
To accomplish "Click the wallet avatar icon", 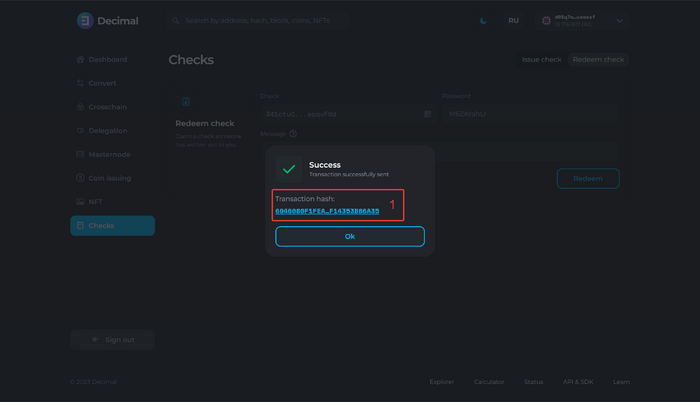I will coord(546,21).
